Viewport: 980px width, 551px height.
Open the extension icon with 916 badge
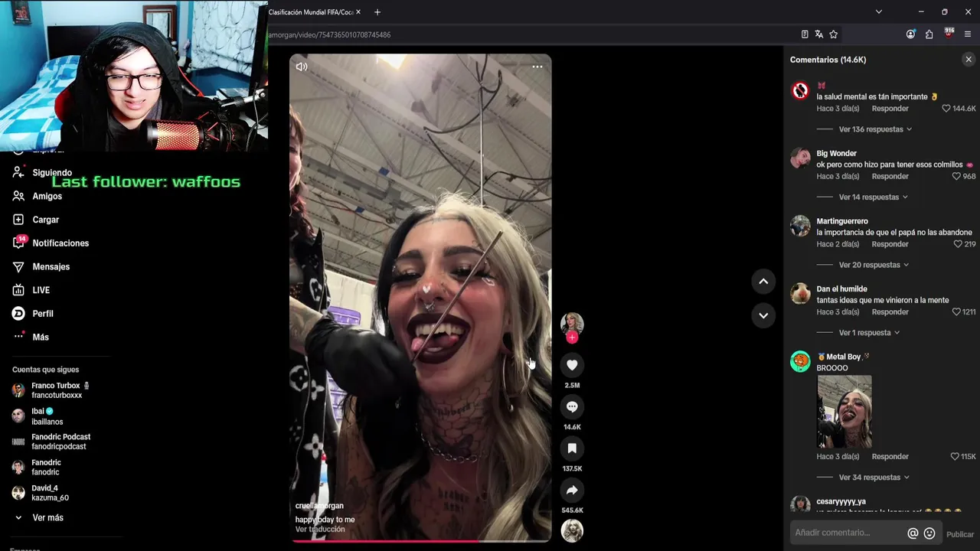coord(949,34)
